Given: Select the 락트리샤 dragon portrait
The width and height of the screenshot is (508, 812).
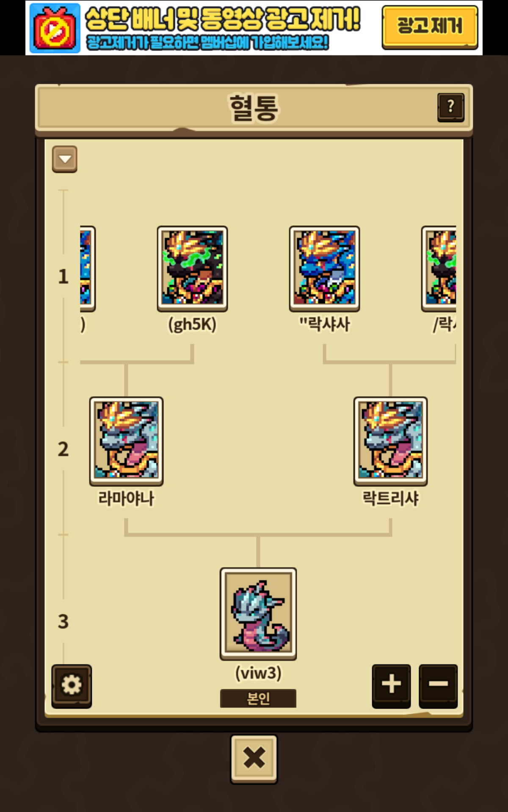Looking at the screenshot, I should click(x=390, y=441).
